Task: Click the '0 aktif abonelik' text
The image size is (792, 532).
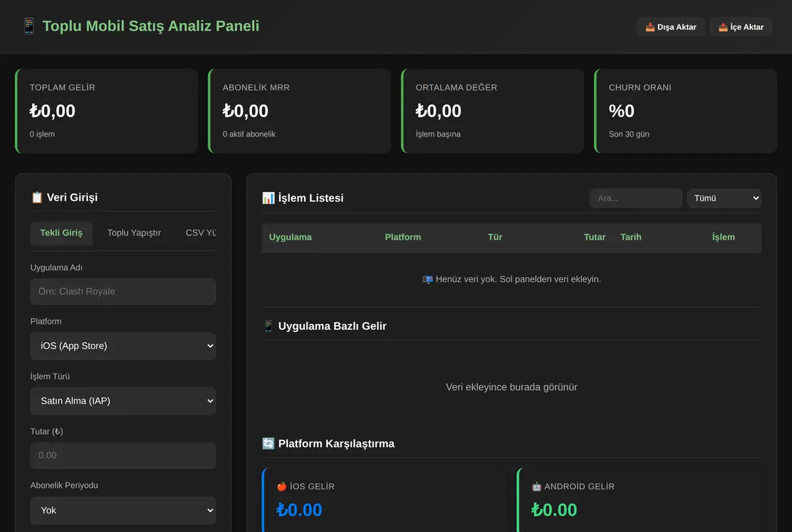Action: pos(249,134)
